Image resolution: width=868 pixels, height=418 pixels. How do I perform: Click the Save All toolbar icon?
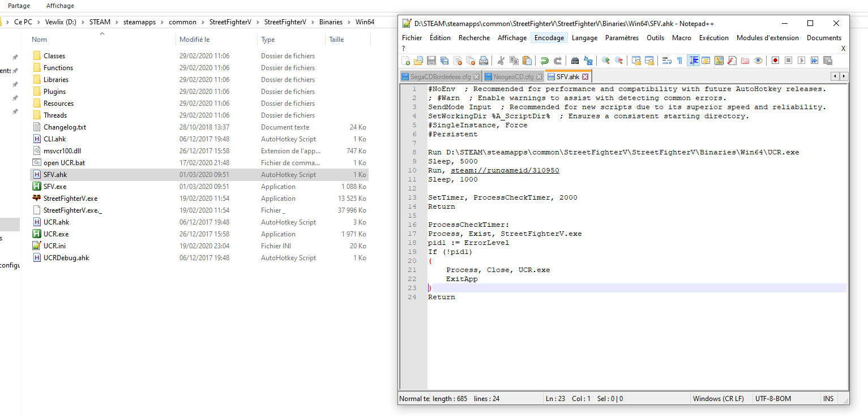click(444, 61)
